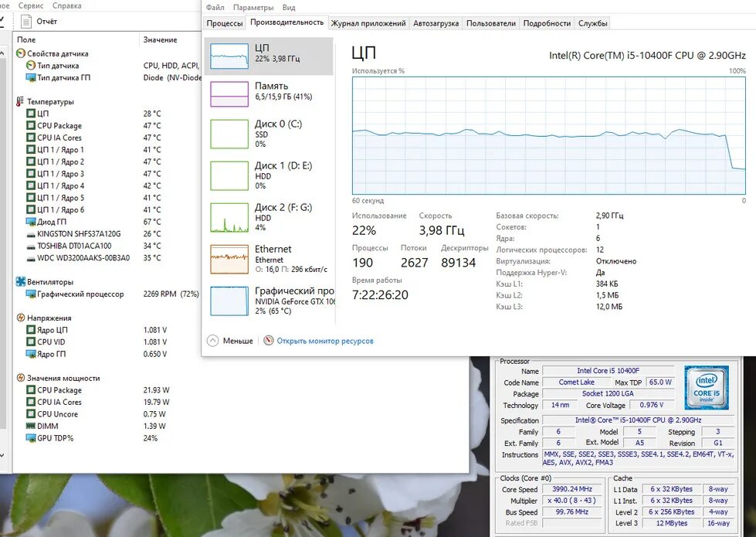
Task: Click the CPU-Z Package Socket 1200 LGA field
Action: tap(608, 394)
